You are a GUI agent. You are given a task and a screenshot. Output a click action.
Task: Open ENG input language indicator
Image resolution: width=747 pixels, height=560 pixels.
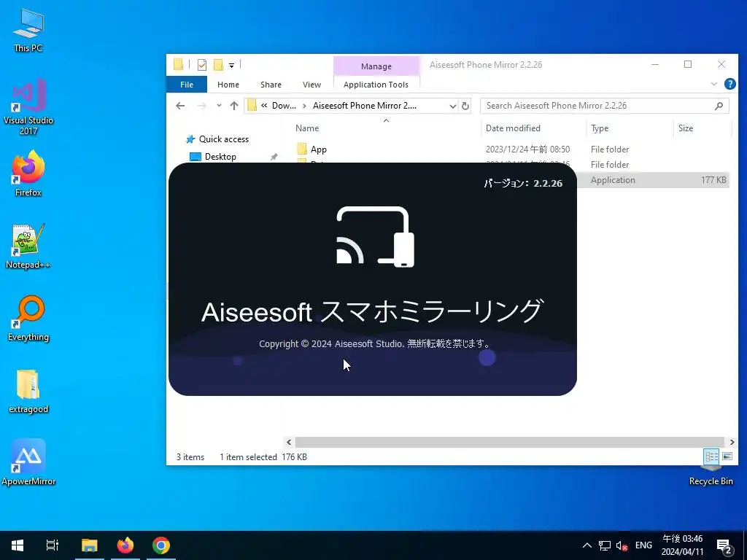[x=643, y=545]
